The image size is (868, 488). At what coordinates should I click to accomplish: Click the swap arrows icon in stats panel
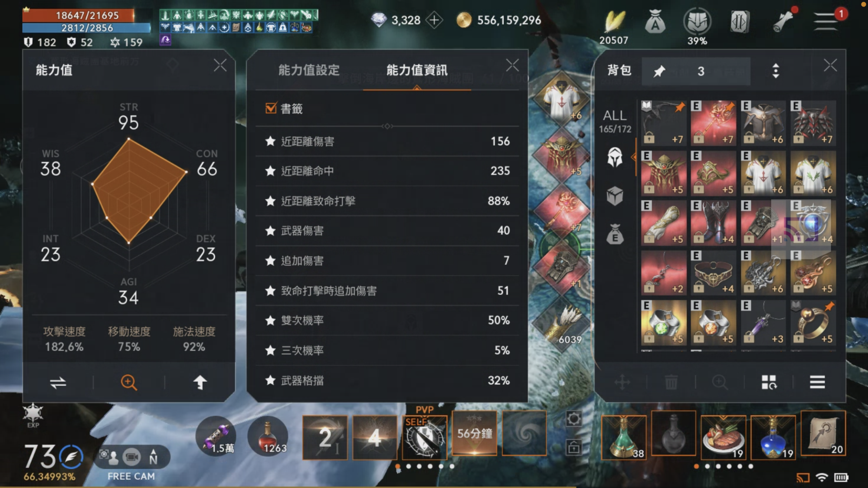58,382
